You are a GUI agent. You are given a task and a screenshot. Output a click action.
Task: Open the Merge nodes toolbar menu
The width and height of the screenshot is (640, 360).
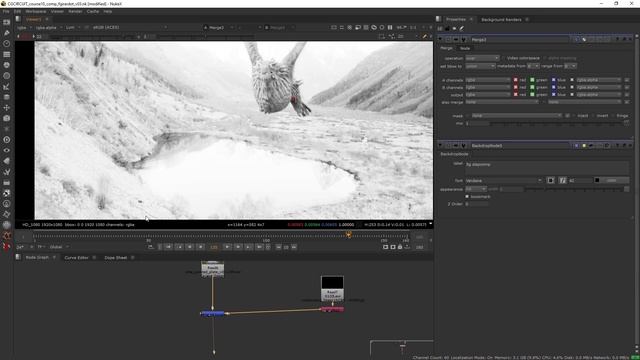(7, 97)
